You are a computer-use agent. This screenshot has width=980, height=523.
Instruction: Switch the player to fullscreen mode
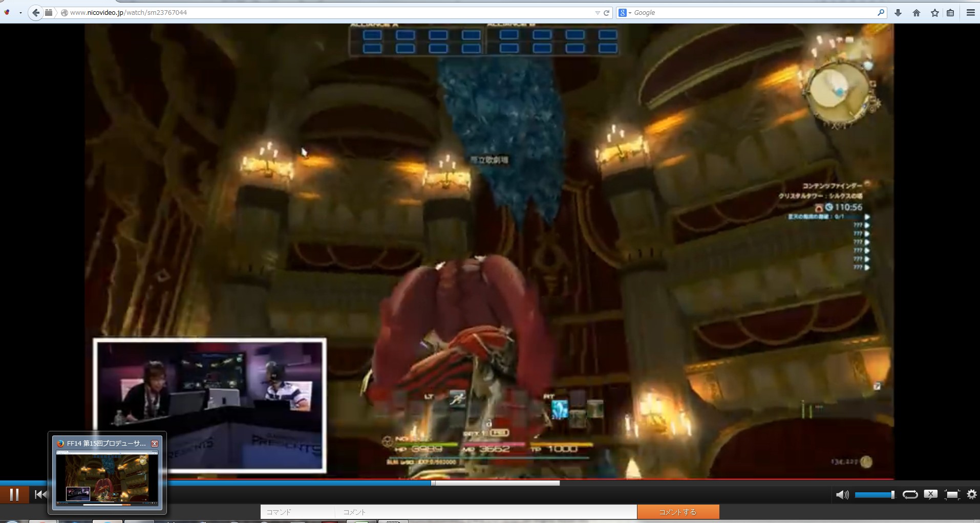tap(952, 494)
